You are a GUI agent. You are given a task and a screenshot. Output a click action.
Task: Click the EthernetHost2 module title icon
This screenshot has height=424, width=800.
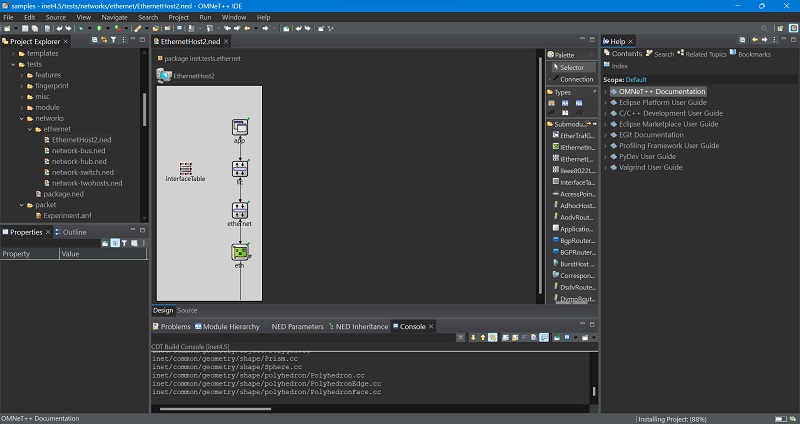click(164, 76)
